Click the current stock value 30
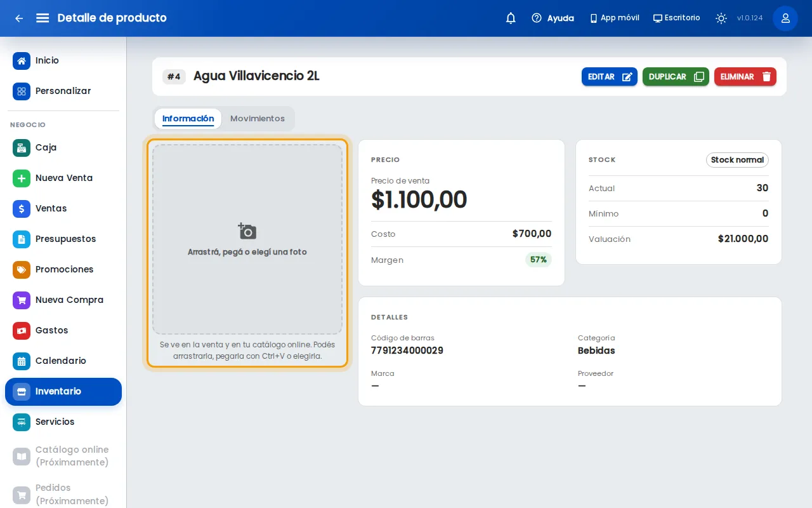This screenshot has height=508, width=812. tap(763, 188)
